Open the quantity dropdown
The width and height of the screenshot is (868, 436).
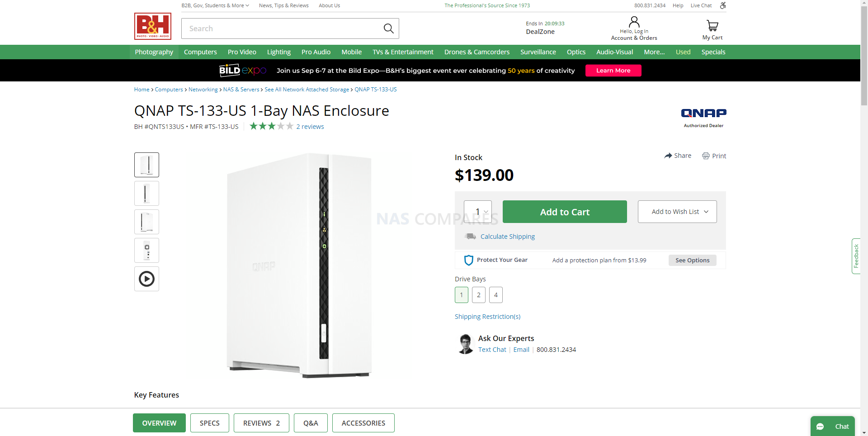478,212
